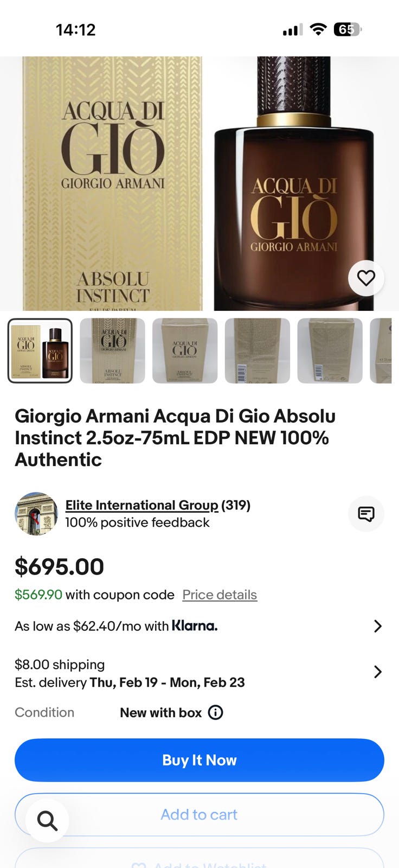
Task: Tap the Wi-Fi status icon
Action: click(x=318, y=29)
